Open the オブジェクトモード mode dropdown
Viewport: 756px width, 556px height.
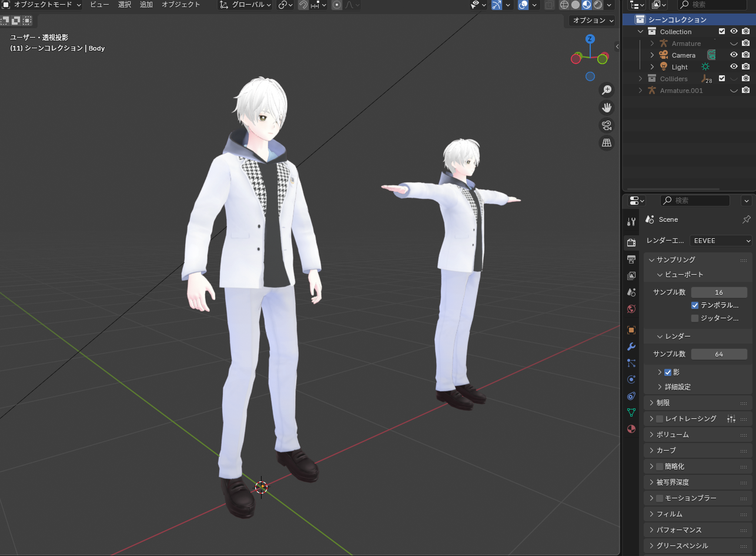click(42, 5)
